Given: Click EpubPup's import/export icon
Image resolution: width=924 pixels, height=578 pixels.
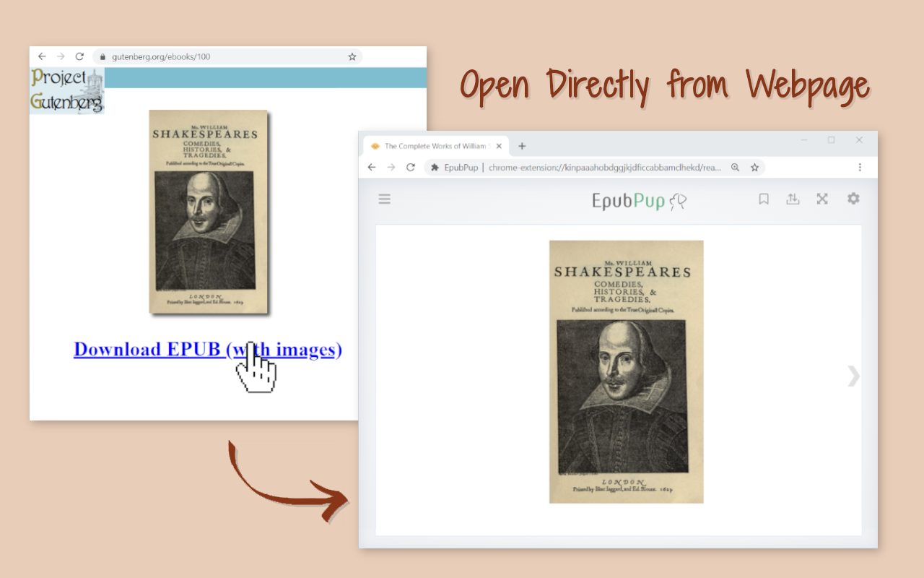Looking at the screenshot, I should tap(793, 198).
